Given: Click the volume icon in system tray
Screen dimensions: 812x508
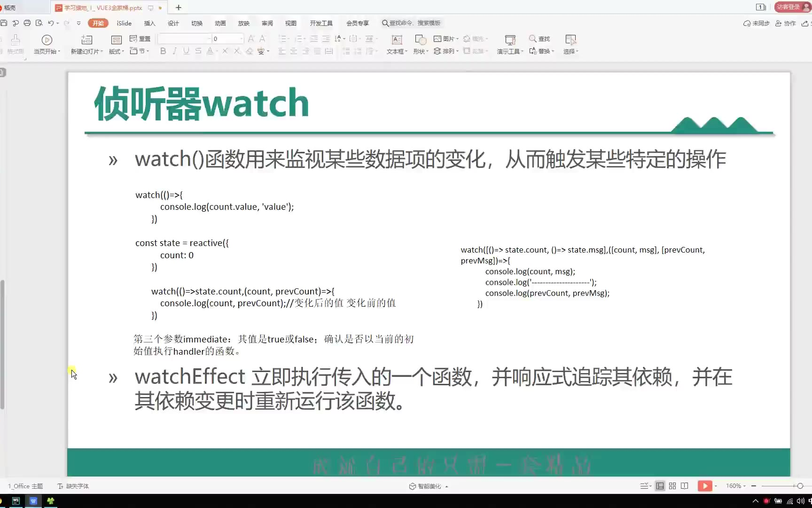Looking at the screenshot, I should 801,501.
